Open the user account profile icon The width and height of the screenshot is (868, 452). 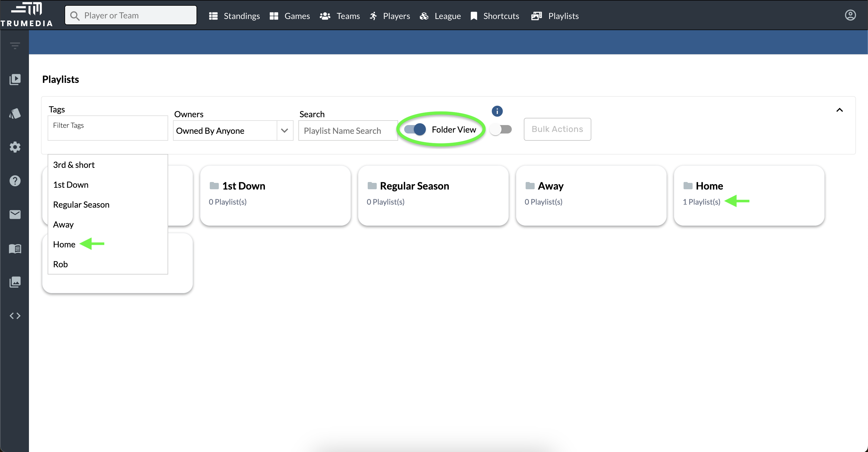point(850,15)
